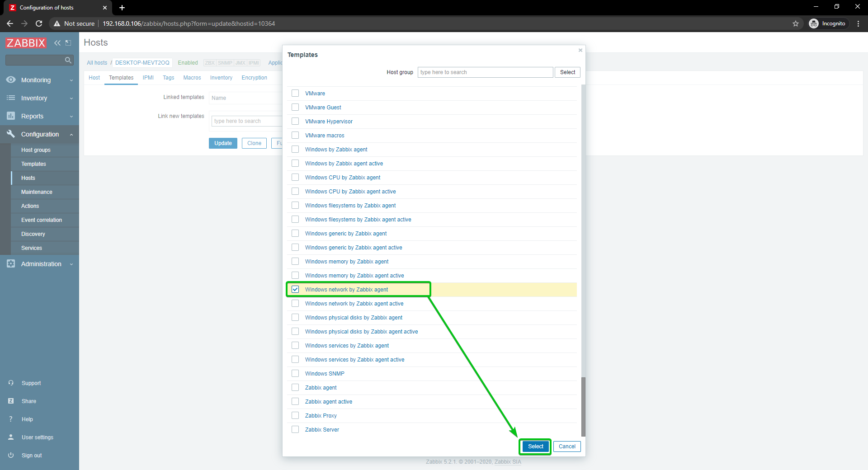Confirm selection with blue Select button
The image size is (868, 470).
click(x=536, y=446)
